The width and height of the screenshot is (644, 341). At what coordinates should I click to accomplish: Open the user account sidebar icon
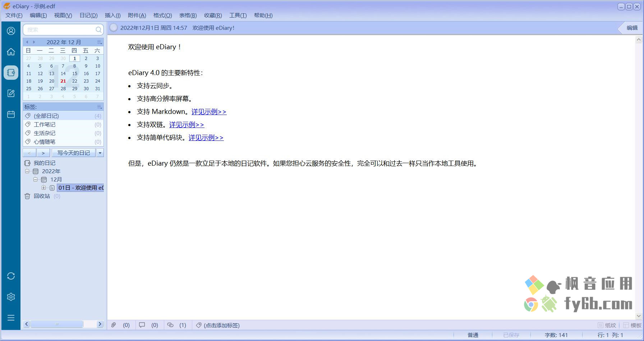[x=11, y=31]
